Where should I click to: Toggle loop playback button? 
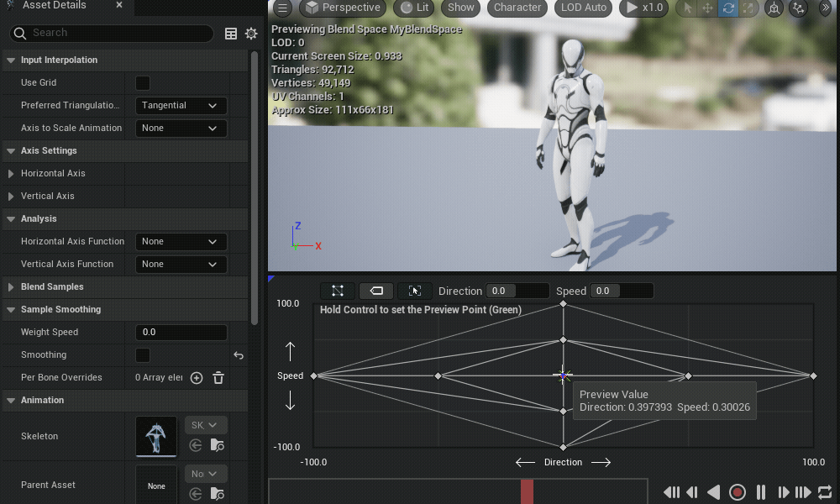(824, 492)
